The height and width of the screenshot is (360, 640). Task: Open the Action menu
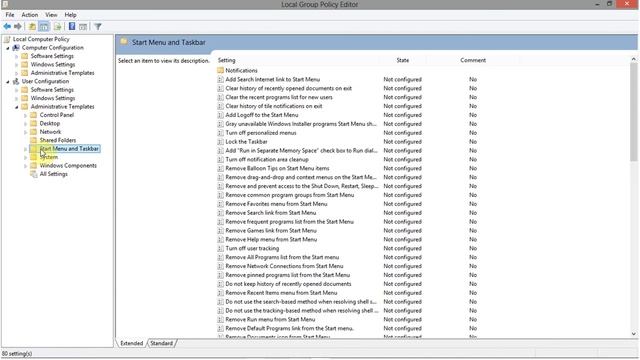coord(29,15)
